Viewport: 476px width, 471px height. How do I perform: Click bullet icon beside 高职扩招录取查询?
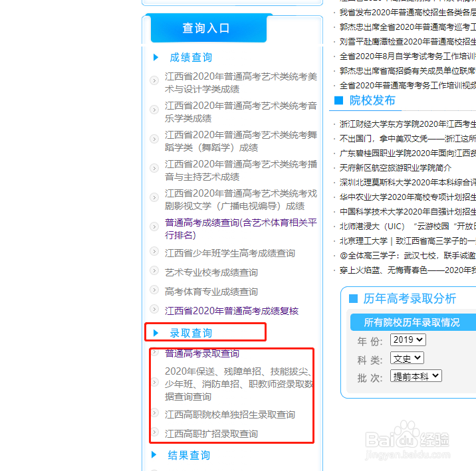pos(154,432)
